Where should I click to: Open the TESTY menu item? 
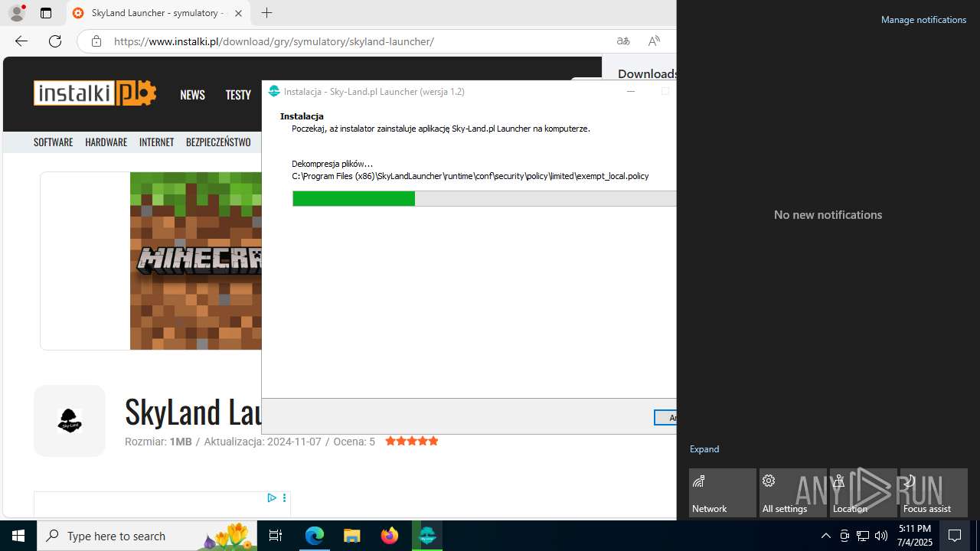pos(238,95)
